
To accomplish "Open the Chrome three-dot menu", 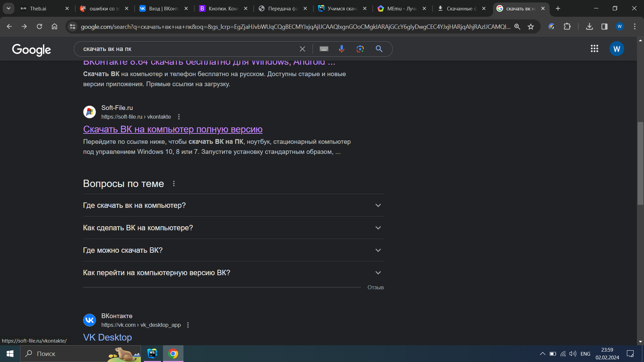I will click(635, 26).
